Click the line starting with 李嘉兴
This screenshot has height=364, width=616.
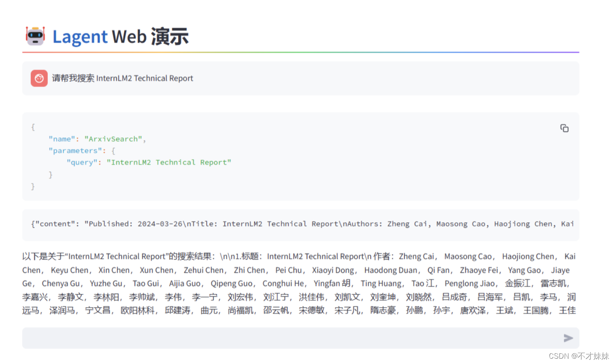pos(299,297)
